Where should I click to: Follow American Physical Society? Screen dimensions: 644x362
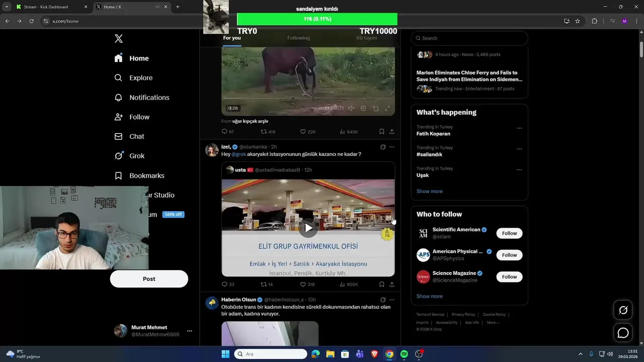point(509,255)
